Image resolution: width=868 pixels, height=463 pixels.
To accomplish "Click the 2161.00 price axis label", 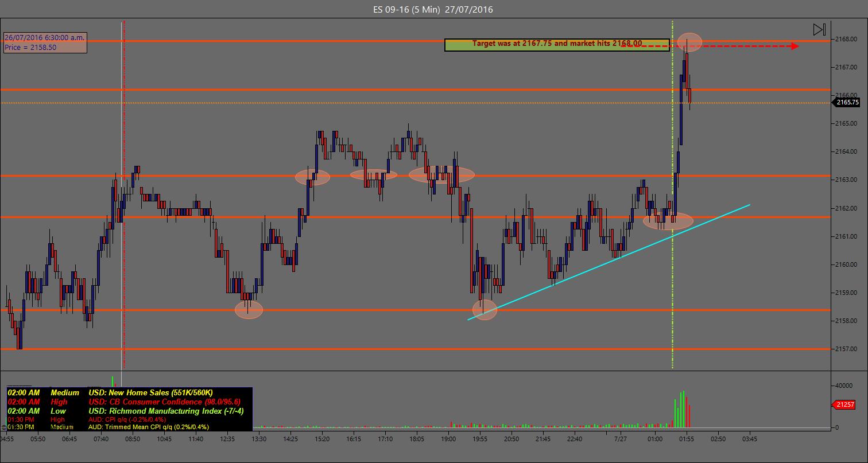I will click(x=847, y=236).
